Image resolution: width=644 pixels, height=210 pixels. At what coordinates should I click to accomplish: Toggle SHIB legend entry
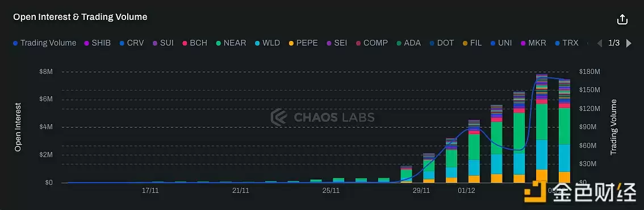[x=97, y=43]
